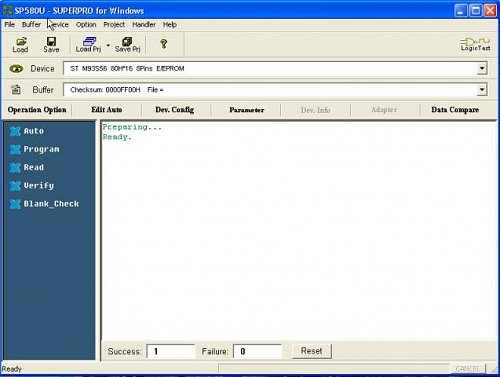500x377 pixels.
Task: Expand the Device selection dropdown
Action: point(482,68)
